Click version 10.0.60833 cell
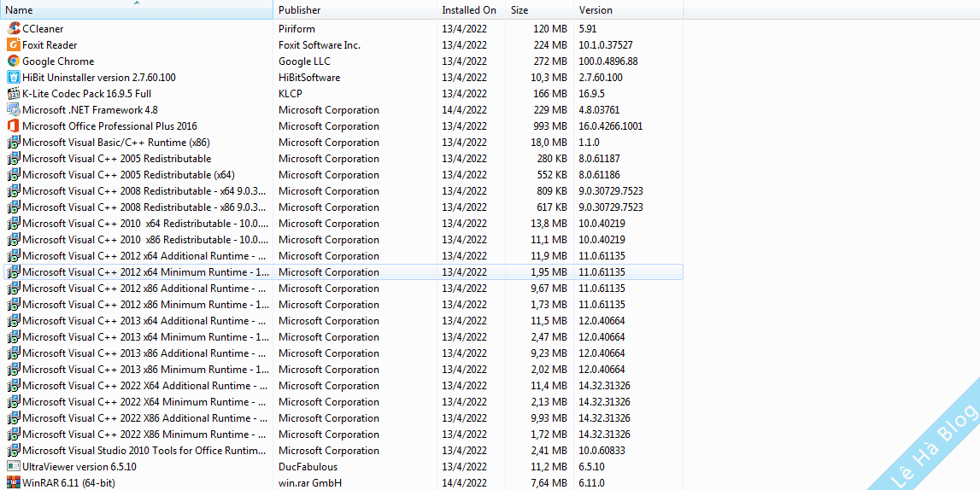Screen dimensions: 980x490 601,451
